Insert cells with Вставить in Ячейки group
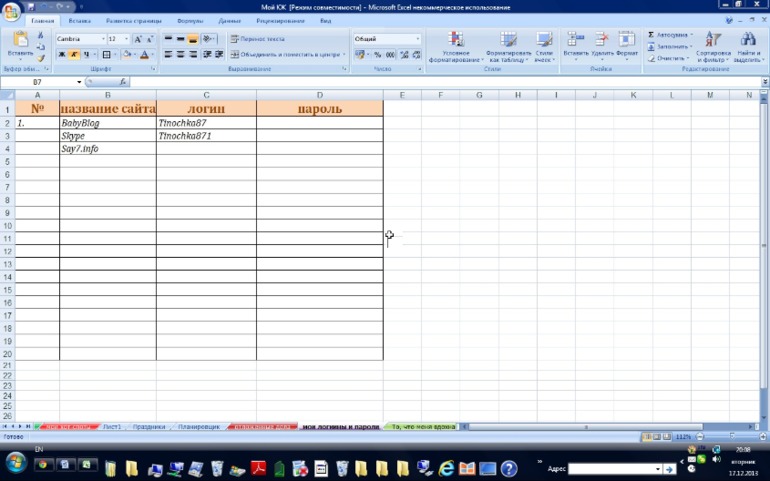Image resolution: width=770 pixels, height=481 pixels. [x=575, y=46]
